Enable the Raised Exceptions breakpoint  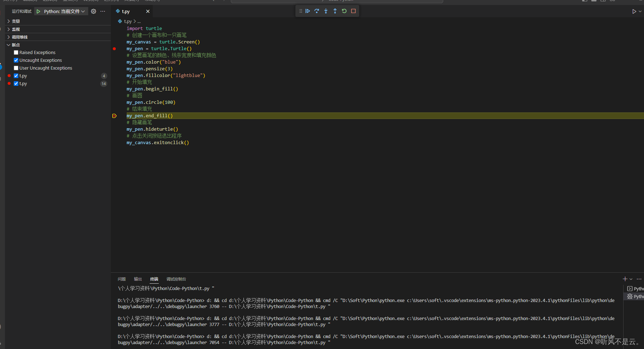pos(16,52)
